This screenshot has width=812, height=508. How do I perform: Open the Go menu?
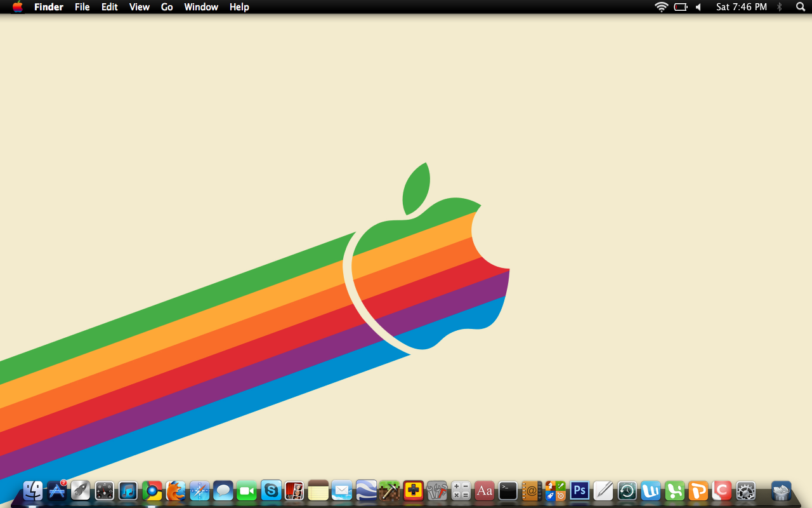click(x=167, y=7)
